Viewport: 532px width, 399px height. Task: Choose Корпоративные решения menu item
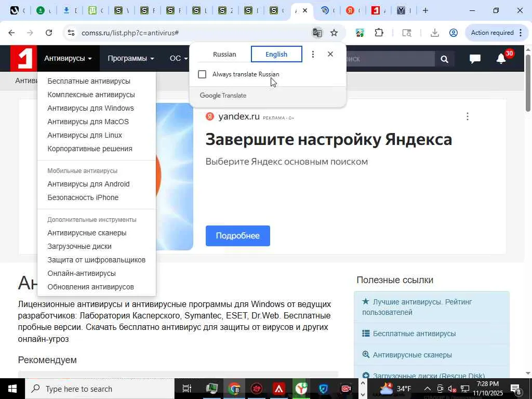pos(90,149)
